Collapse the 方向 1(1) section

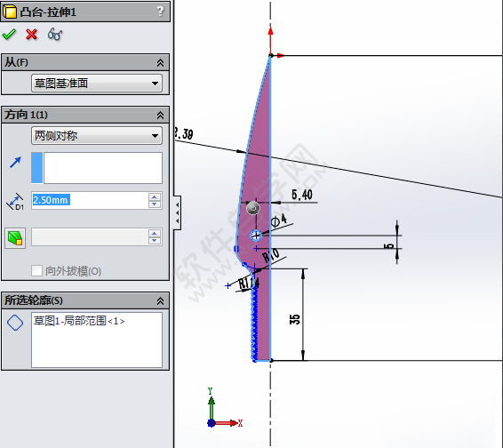click(x=160, y=115)
